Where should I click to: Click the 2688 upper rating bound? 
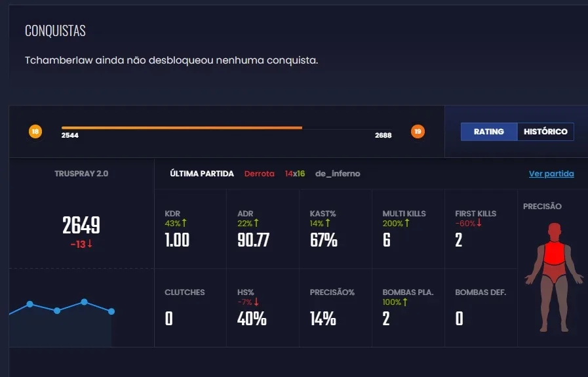pyautogui.click(x=383, y=136)
